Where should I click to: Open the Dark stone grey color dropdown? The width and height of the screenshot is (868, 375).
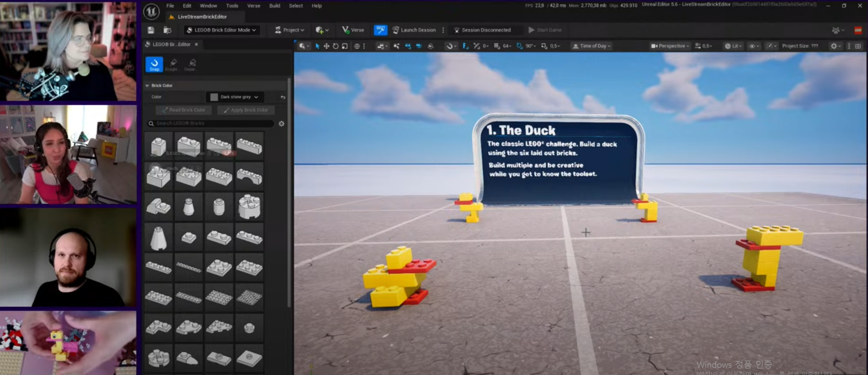235,97
